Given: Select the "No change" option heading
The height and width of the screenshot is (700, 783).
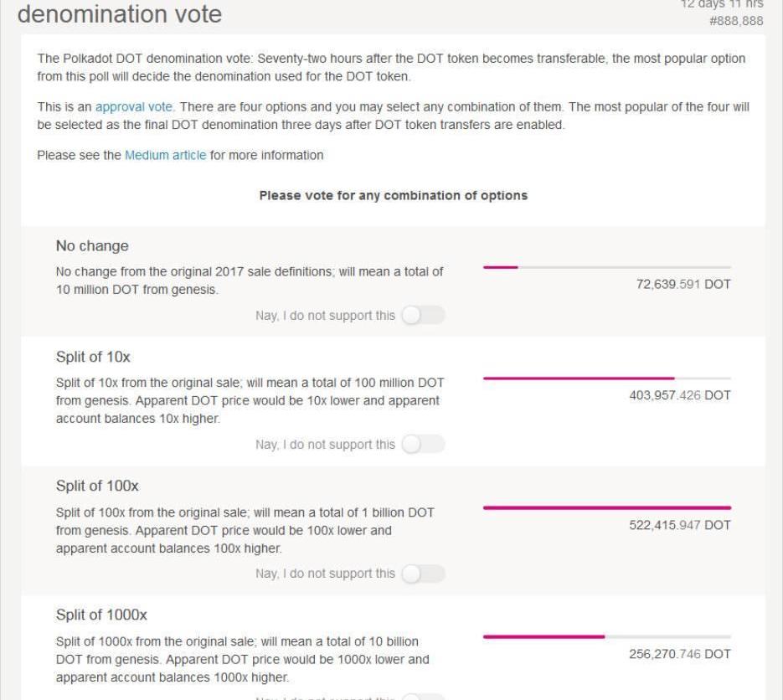Looking at the screenshot, I should click(92, 246).
